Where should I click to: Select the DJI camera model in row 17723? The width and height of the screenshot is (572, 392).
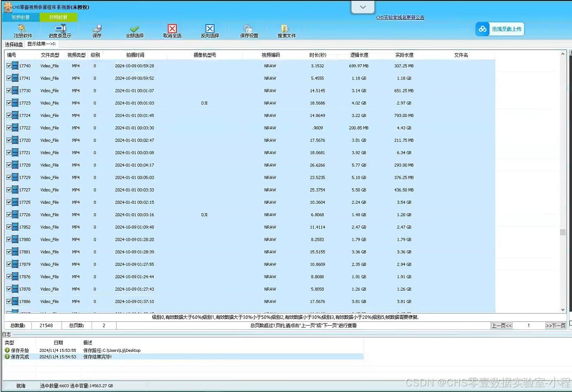204,103
